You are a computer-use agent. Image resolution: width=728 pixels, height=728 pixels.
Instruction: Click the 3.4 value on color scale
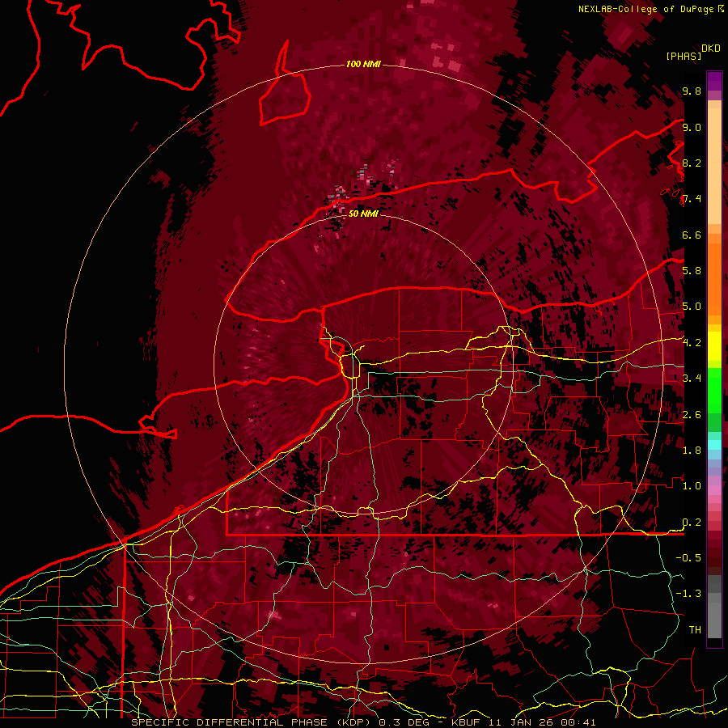[x=692, y=379]
